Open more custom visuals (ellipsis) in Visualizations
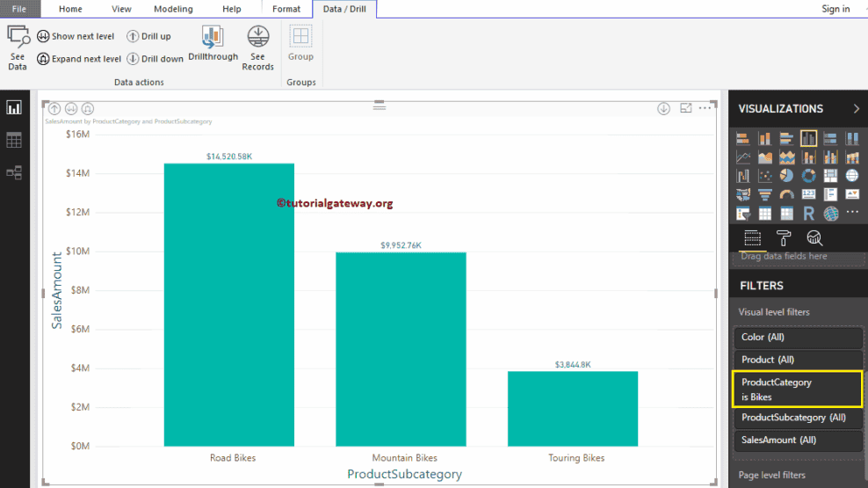The height and width of the screenshot is (488, 868). point(852,212)
